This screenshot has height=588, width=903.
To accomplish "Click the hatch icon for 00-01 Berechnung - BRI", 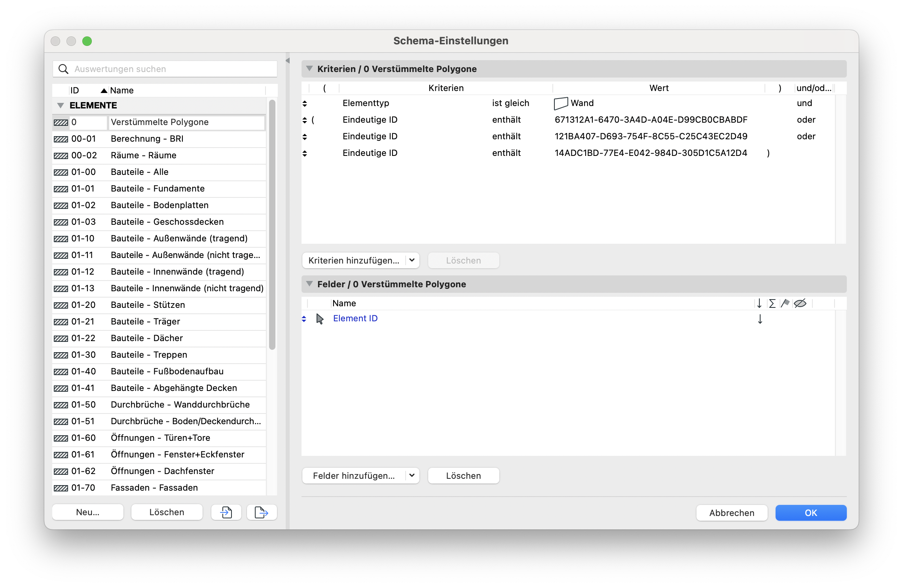I will click(61, 139).
